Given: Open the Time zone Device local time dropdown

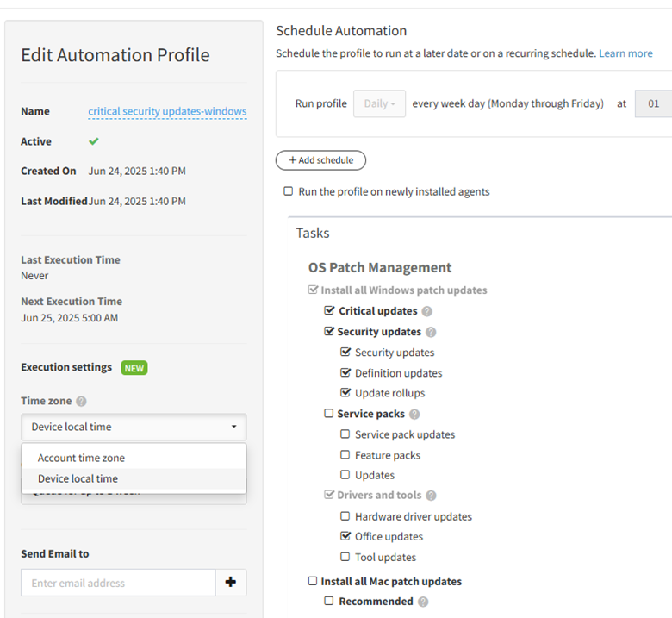Looking at the screenshot, I should tap(134, 427).
